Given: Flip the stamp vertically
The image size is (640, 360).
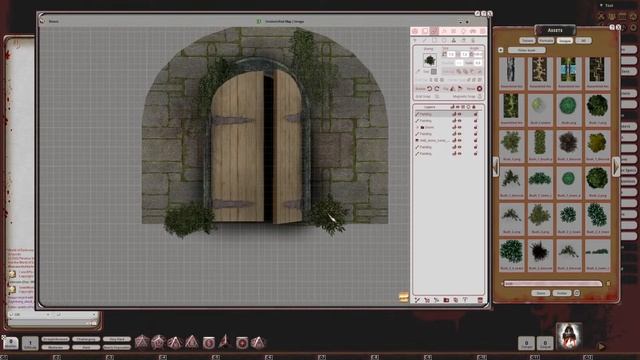Looking at the screenshot, I should coord(460,89).
